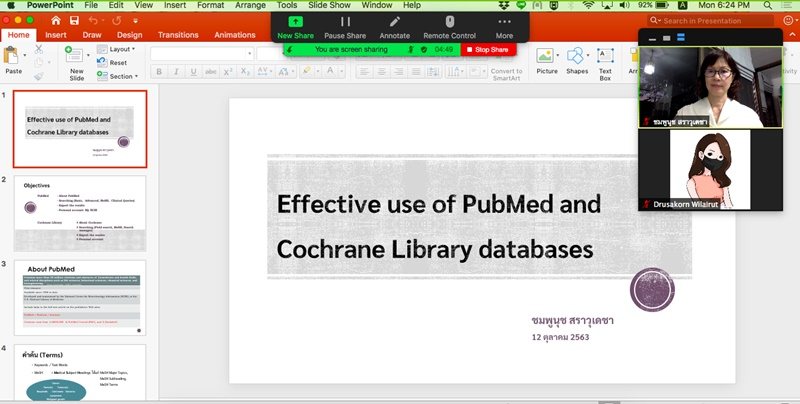This screenshot has height=404, width=800.
Task: Open the Zoom Annotate tool
Action: [395, 26]
